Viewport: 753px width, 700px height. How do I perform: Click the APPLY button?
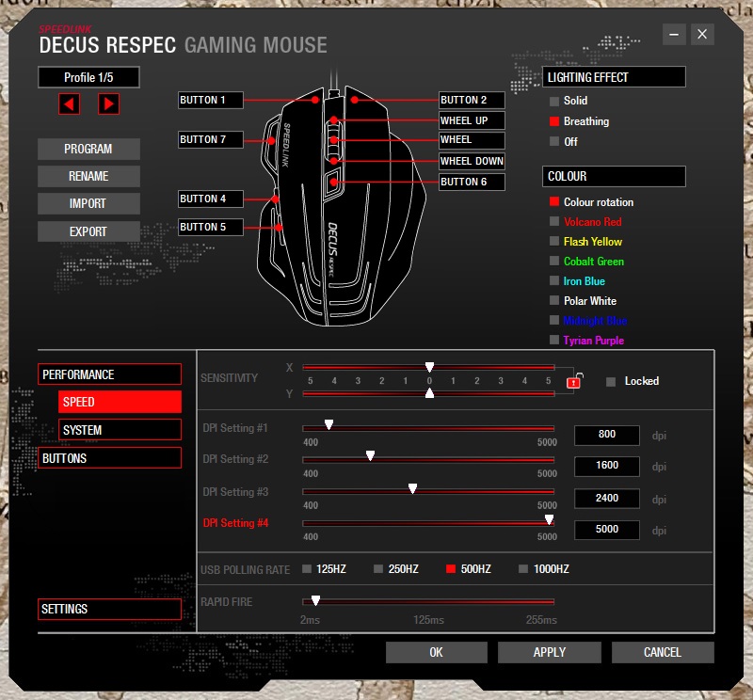pyautogui.click(x=550, y=652)
